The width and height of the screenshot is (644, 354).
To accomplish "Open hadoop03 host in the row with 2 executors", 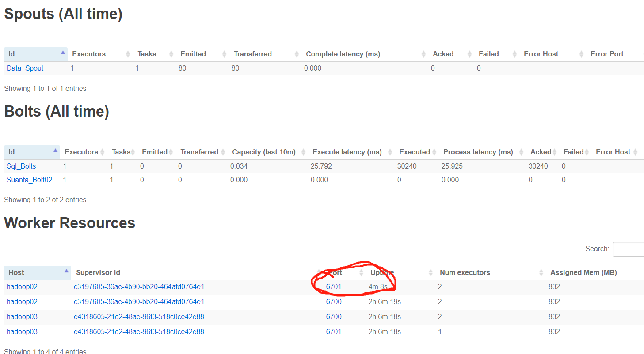I will [22, 316].
